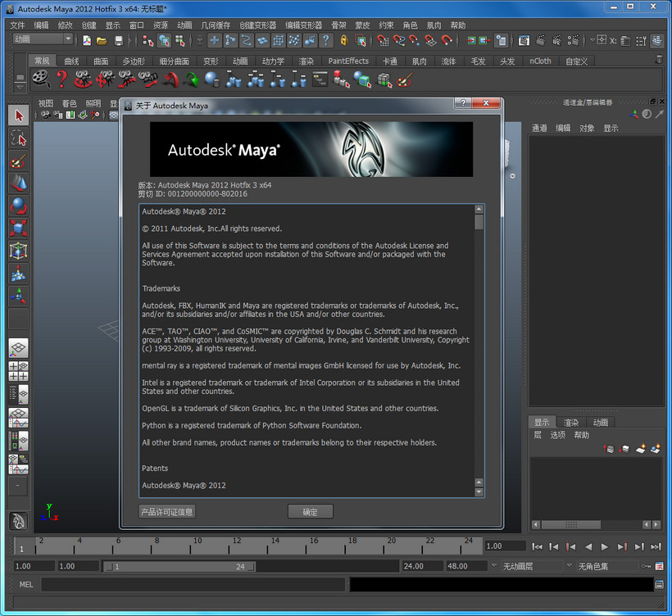
Task: Open the 动画 menu set dropdown
Action: click(x=43, y=39)
